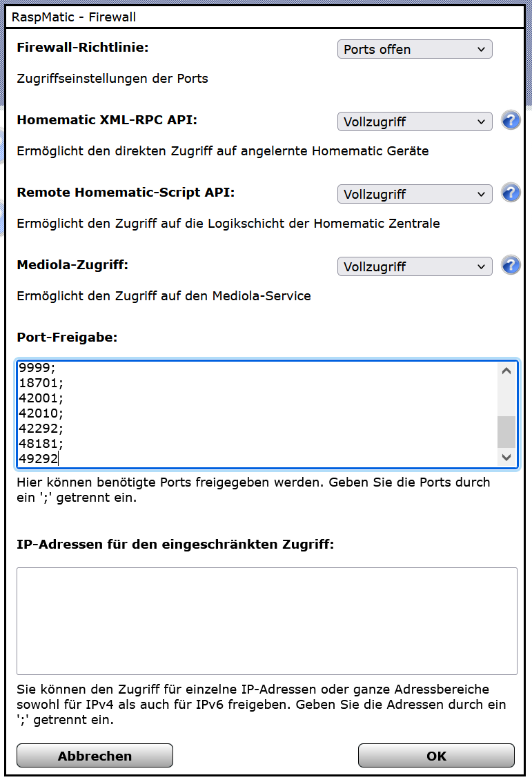Open Remote Homematic-Script API access dropdown

(x=414, y=195)
